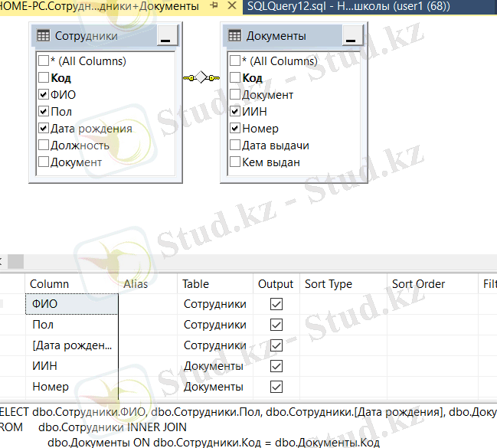
Task: Uncheck Пол in the Сотрудники table
Action: point(44,111)
